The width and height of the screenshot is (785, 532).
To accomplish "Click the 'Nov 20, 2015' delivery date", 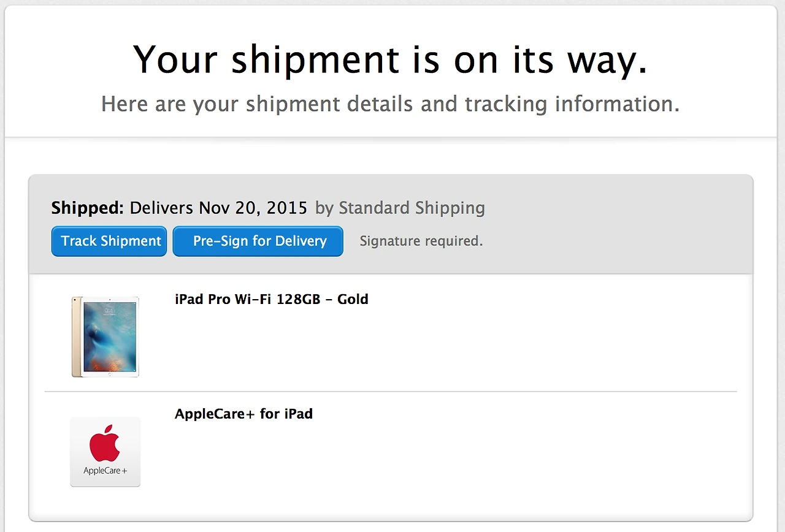I will (x=253, y=208).
